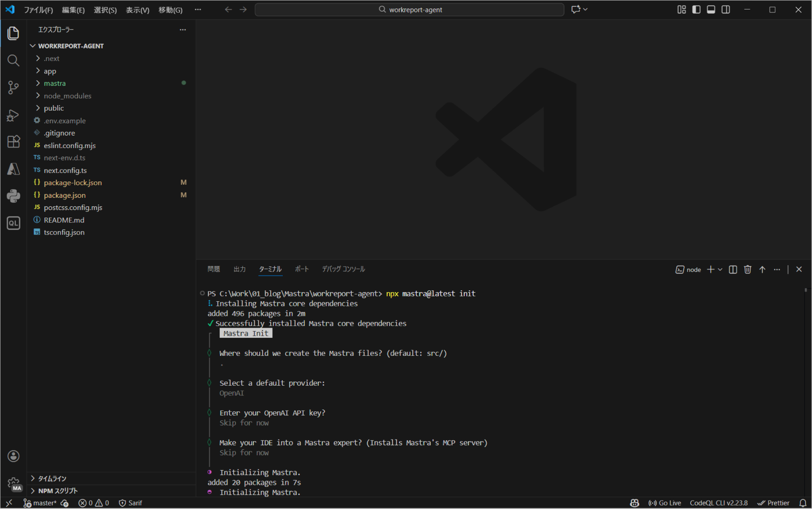Toggle panel visibility in title bar

click(711, 9)
